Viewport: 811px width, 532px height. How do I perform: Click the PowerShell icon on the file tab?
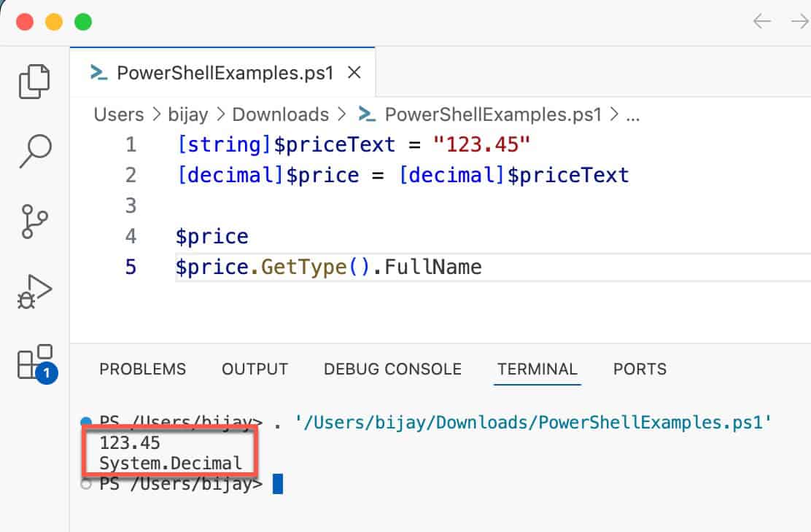click(98, 72)
